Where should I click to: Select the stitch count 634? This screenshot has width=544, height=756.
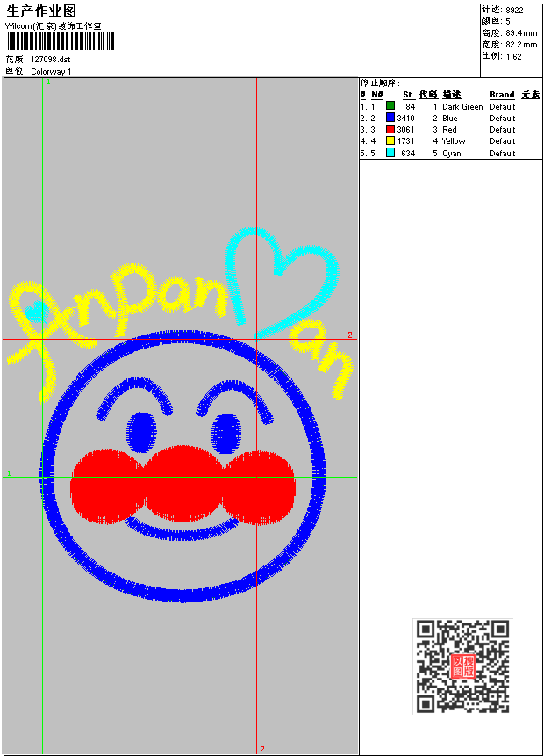(408, 154)
